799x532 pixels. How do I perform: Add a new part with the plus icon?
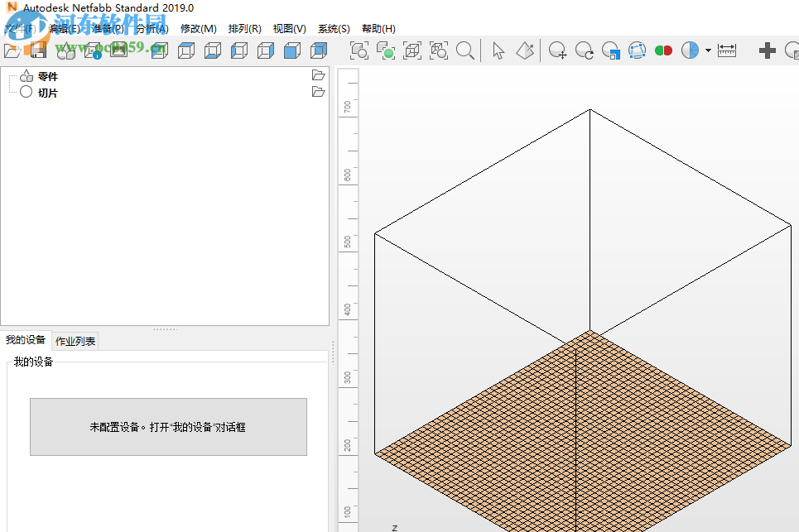(766, 50)
